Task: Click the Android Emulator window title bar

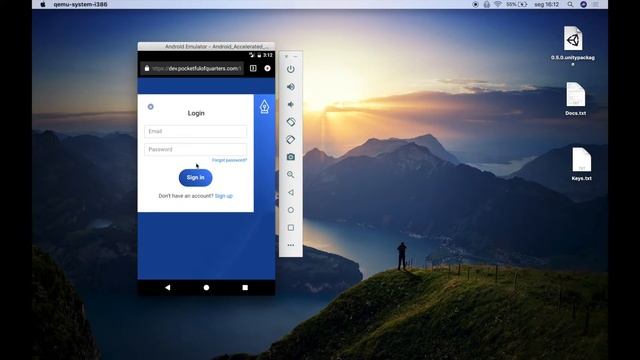Action: click(206, 46)
